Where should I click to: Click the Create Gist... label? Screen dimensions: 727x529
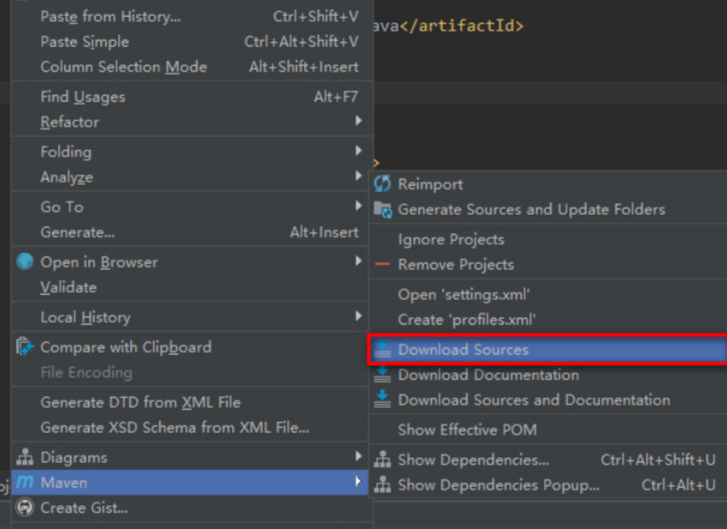click(84, 508)
